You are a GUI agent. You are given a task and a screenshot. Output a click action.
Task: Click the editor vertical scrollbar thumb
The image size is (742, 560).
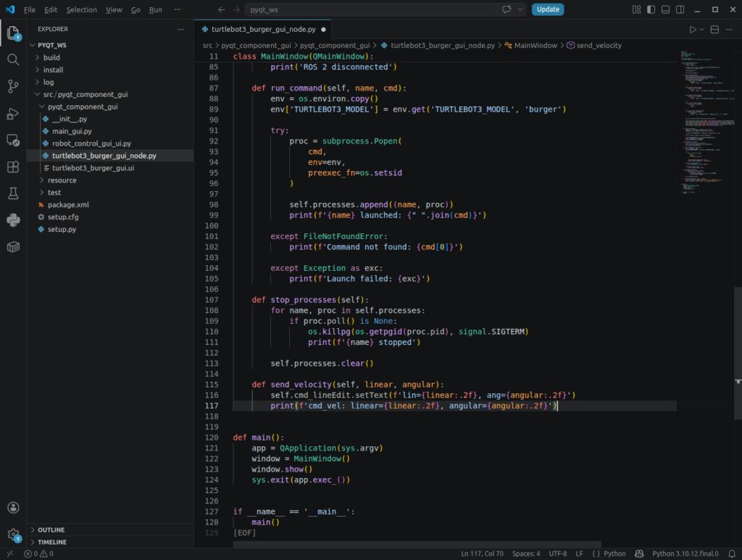(x=738, y=353)
